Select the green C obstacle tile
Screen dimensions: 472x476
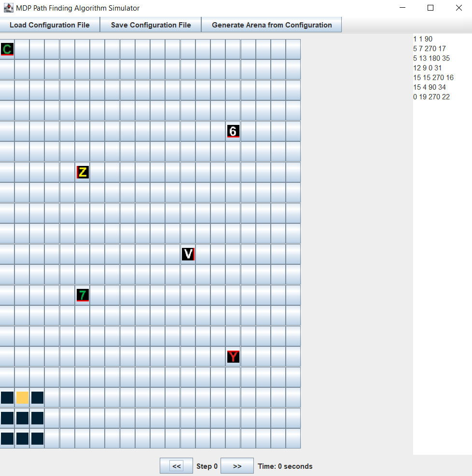(x=7, y=49)
